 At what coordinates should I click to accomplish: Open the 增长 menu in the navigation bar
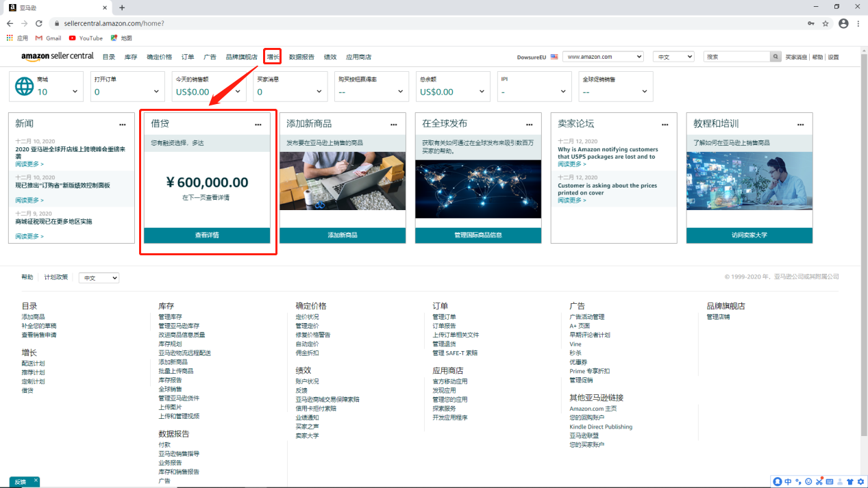coord(272,57)
